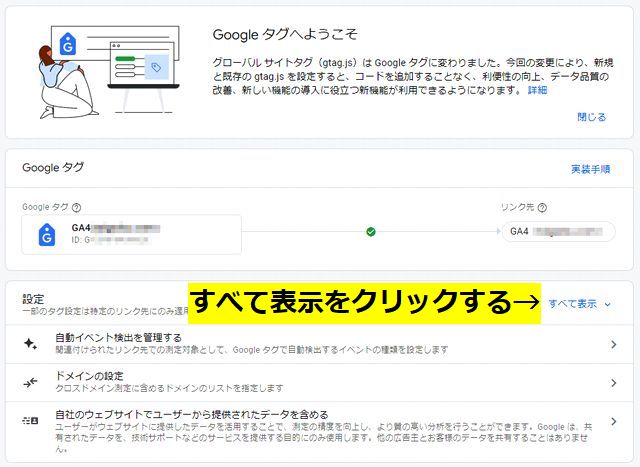Image resolution: width=640 pixels, height=467 pixels.
Task: Click the chevron beside すべて表示
Action: click(607, 305)
